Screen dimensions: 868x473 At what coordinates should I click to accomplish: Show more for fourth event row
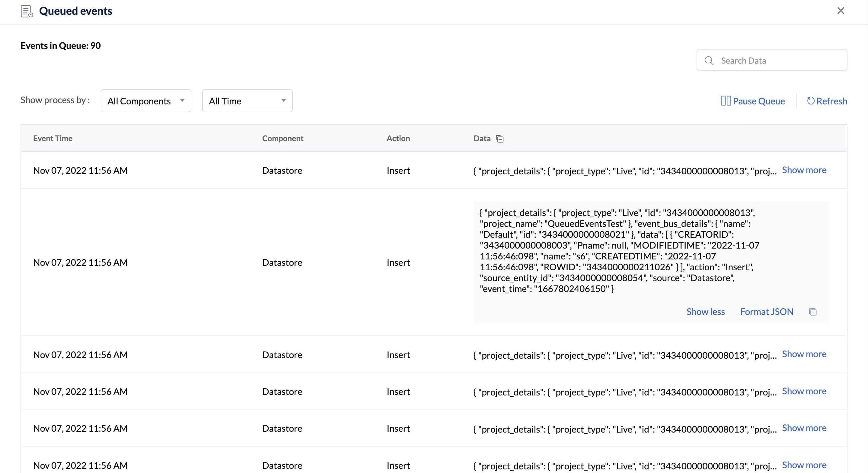pos(804,391)
